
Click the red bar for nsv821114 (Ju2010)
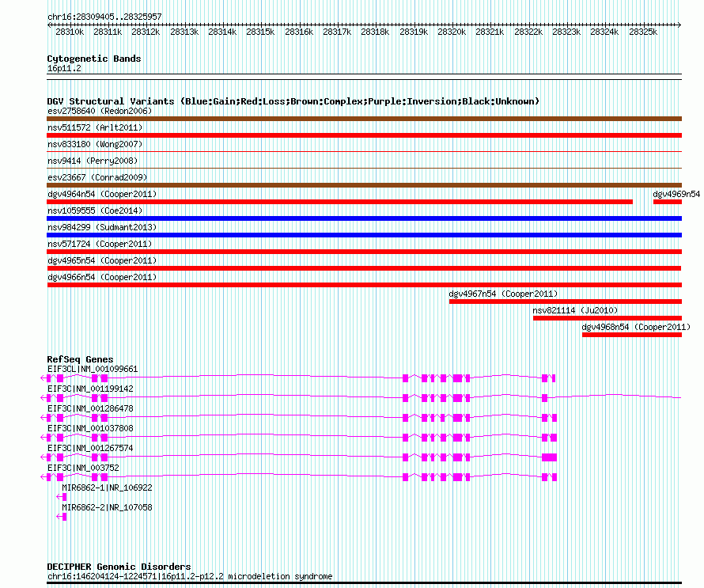607,318
